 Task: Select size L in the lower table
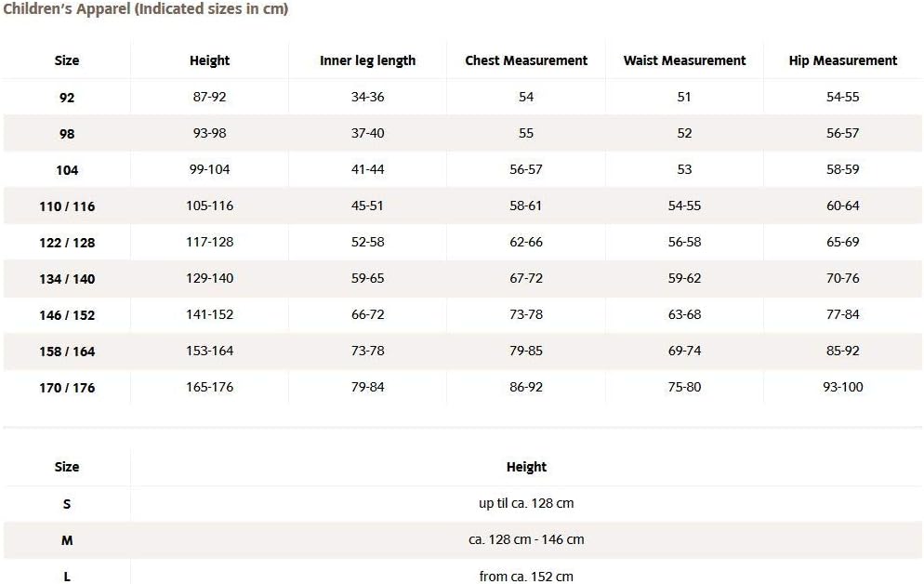[67, 577]
